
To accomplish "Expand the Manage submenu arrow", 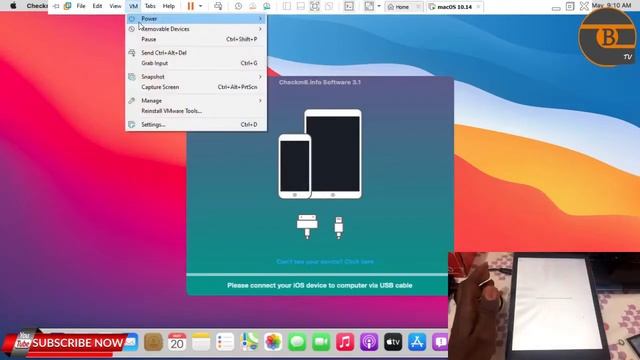I will pos(260,100).
